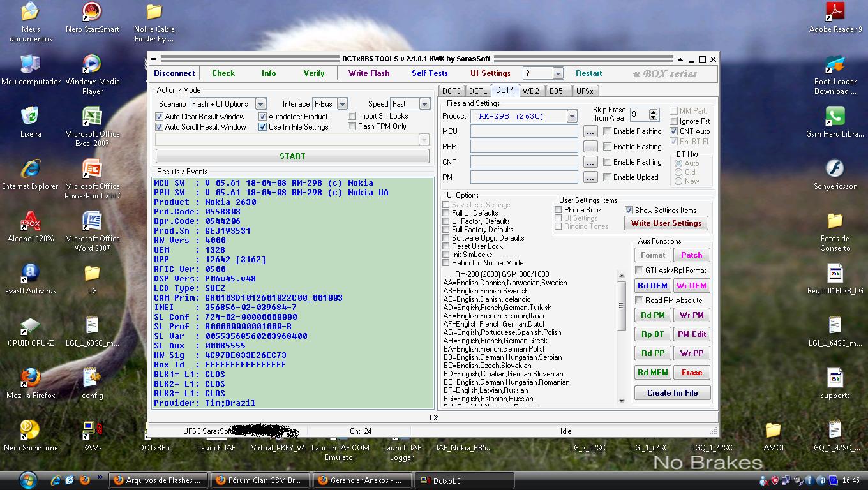Click the Info menu item

[269, 73]
